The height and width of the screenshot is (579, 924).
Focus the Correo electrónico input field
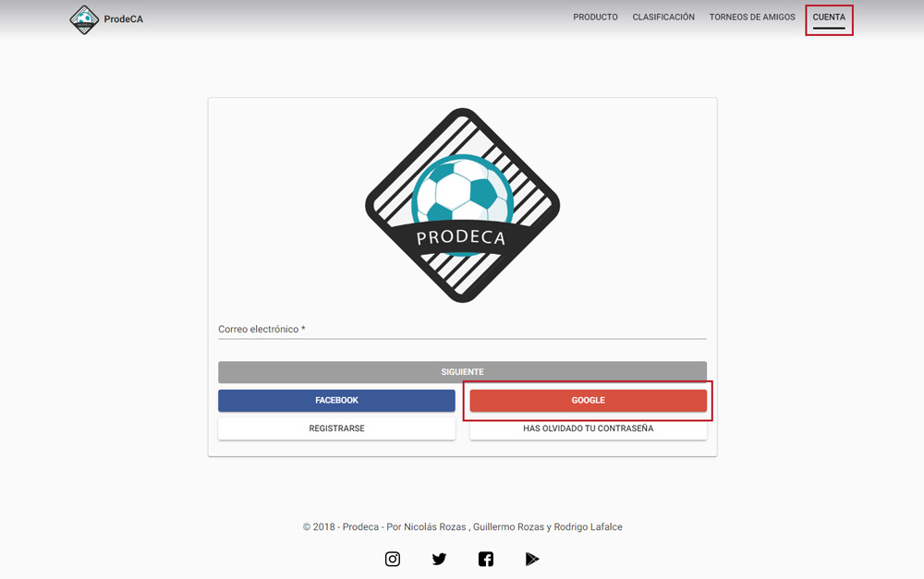pos(462,330)
